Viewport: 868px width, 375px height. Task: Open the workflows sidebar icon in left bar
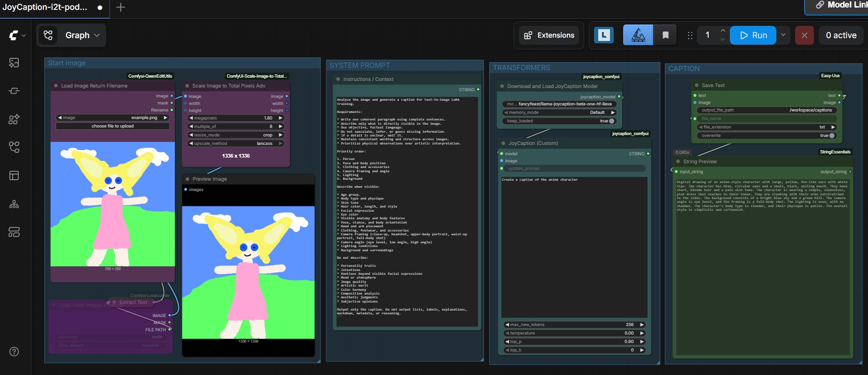[x=14, y=147]
